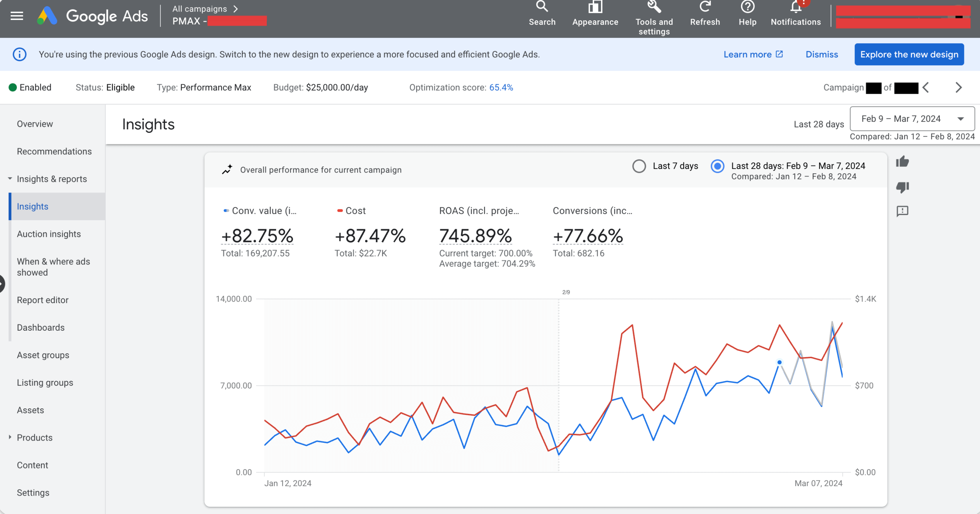
Task: Open Report editor
Action: point(43,300)
